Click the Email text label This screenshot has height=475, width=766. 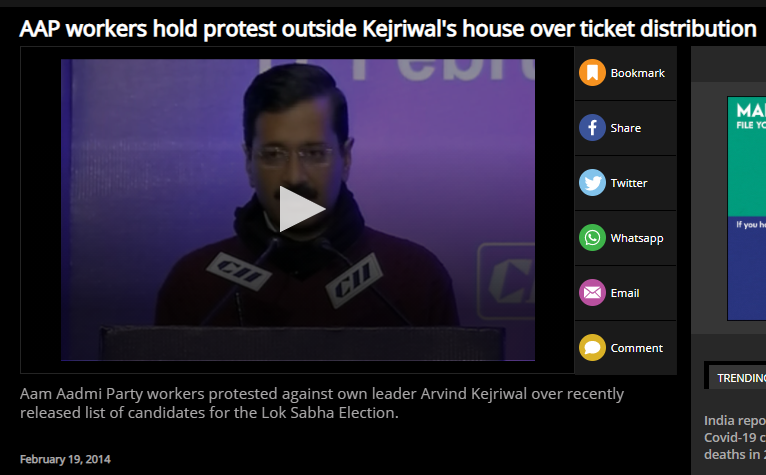[x=625, y=293]
